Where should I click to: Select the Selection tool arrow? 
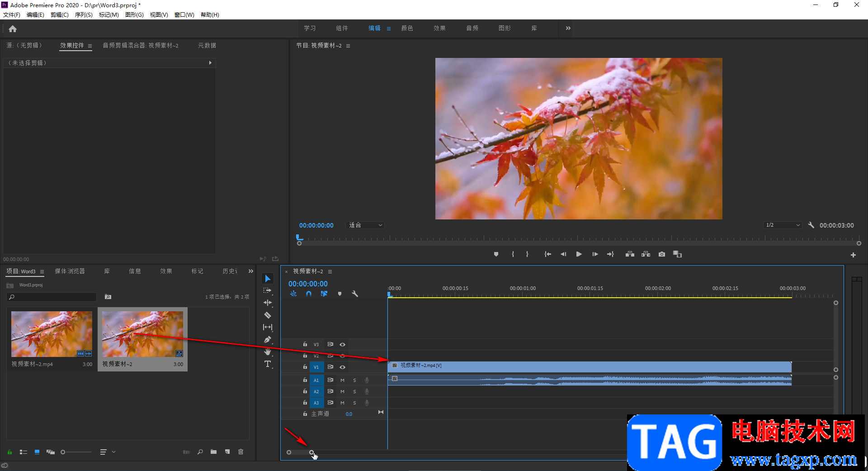(x=268, y=278)
